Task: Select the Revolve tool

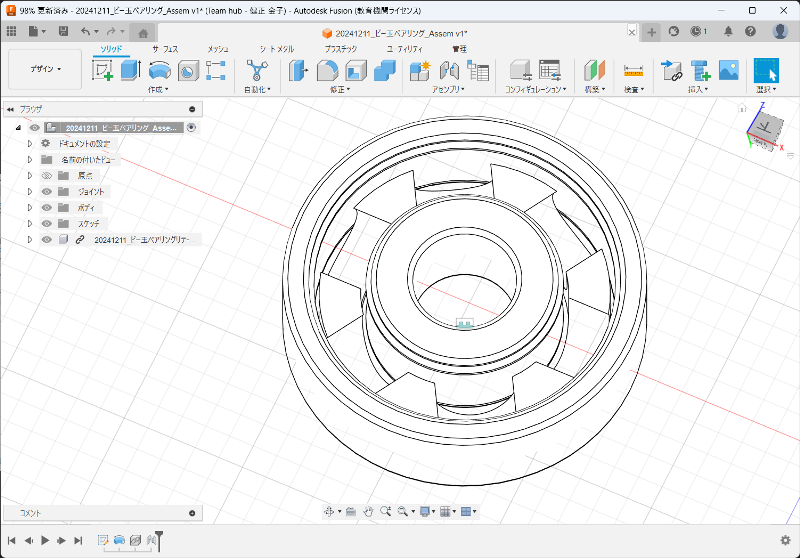Action: pos(160,70)
